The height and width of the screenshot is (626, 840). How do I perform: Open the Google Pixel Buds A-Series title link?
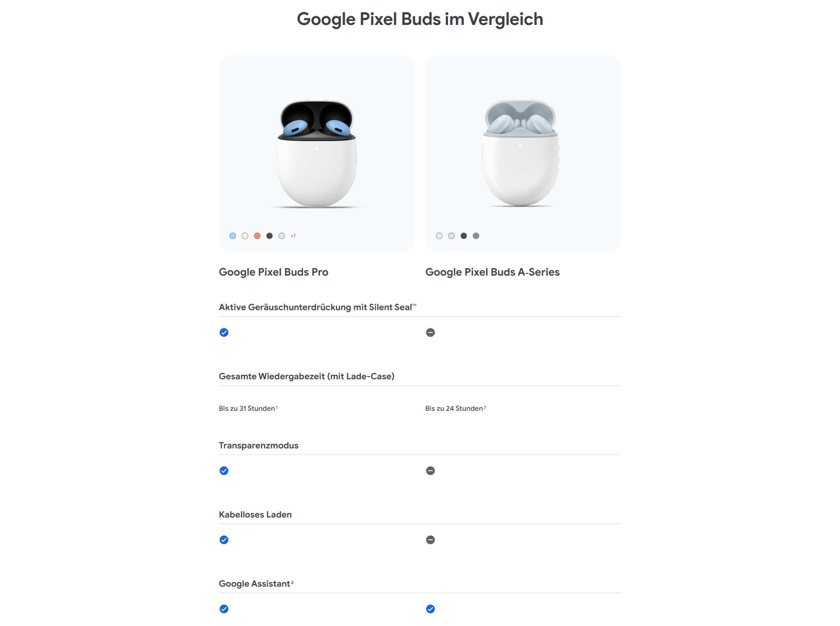[492, 272]
